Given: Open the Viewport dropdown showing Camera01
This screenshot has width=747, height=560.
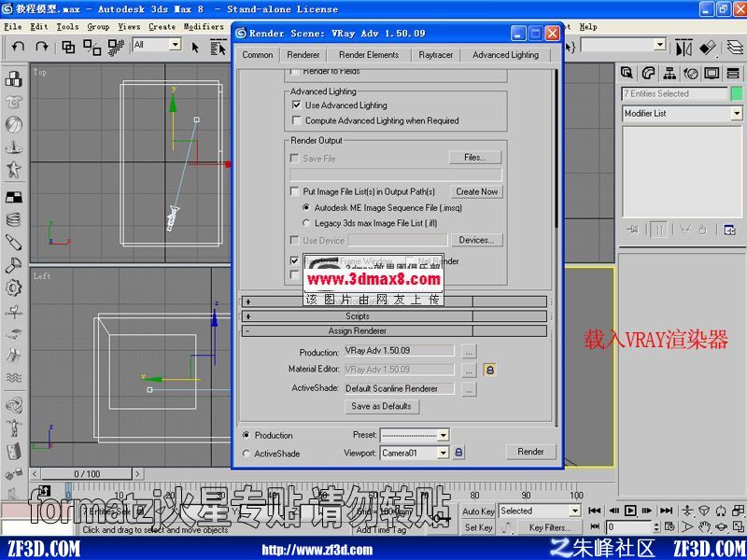Looking at the screenshot, I should [443, 453].
